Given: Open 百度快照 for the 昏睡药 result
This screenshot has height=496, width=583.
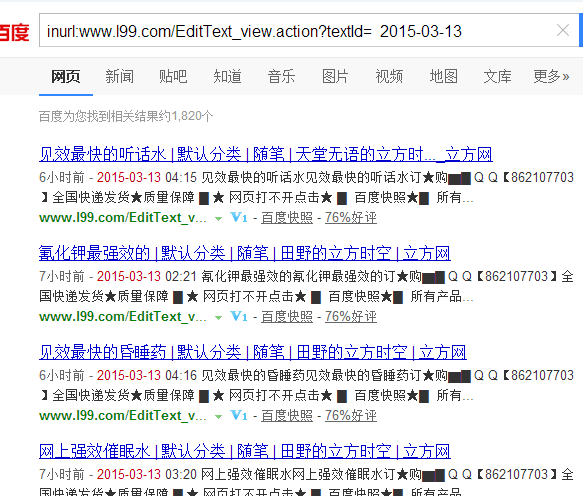Looking at the screenshot, I should pyautogui.click(x=287, y=415).
